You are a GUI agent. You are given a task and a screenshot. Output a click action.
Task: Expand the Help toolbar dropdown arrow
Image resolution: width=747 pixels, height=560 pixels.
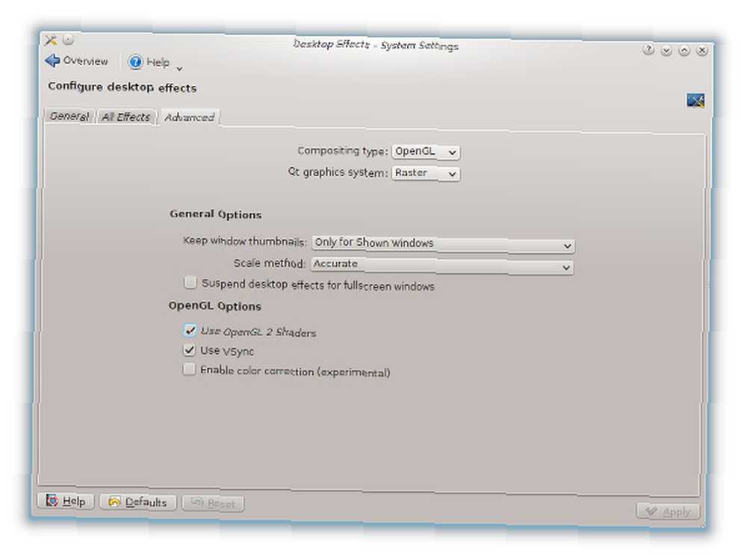pyautogui.click(x=179, y=69)
